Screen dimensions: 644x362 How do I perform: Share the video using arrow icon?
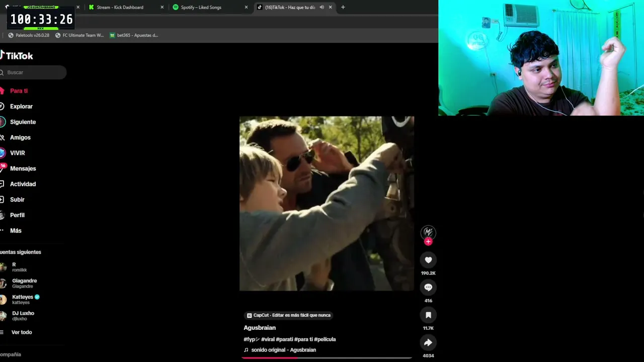pos(428,342)
